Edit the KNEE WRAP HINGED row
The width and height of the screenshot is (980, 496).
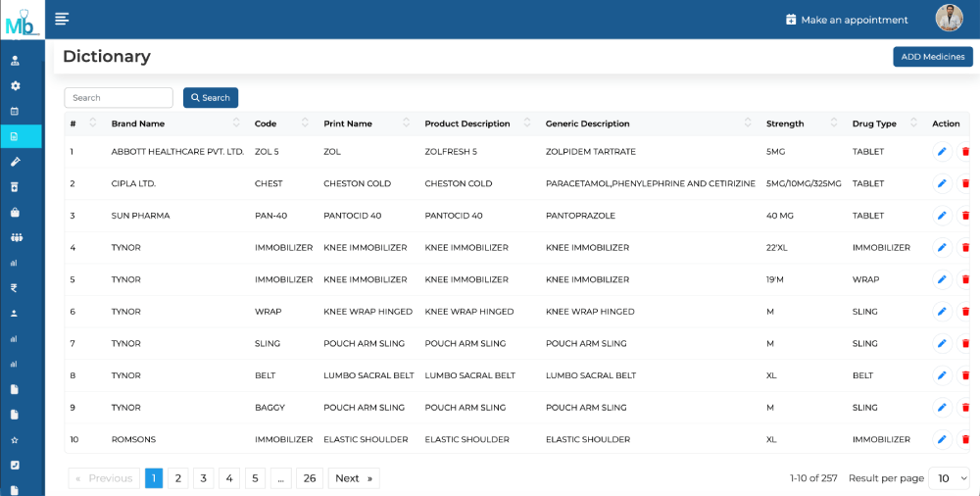coord(943,312)
